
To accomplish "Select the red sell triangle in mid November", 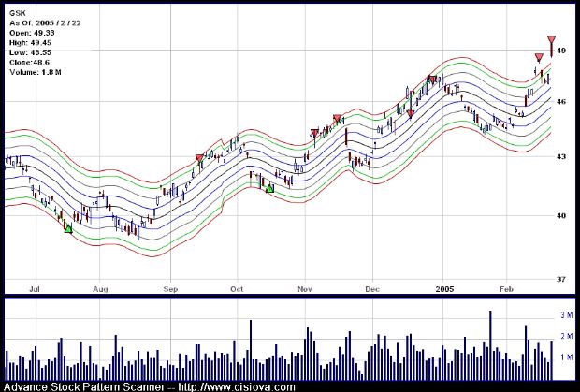I will tap(337, 119).
